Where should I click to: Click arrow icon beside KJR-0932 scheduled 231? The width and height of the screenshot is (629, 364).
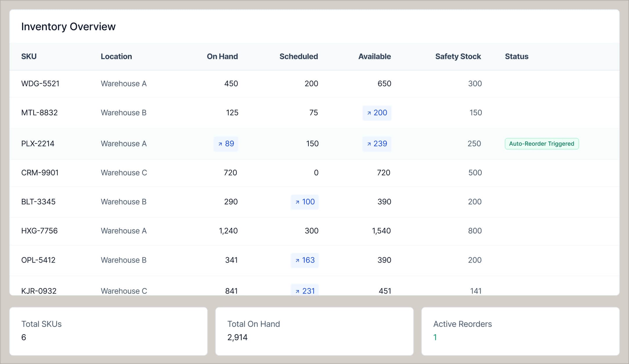297,291
